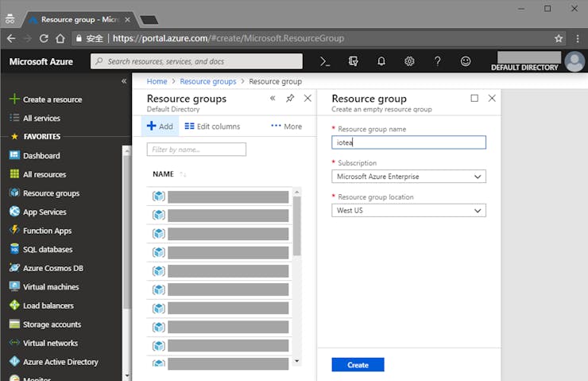Open the Resource group location dropdown
The image size is (588, 381).
pyautogui.click(x=408, y=211)
